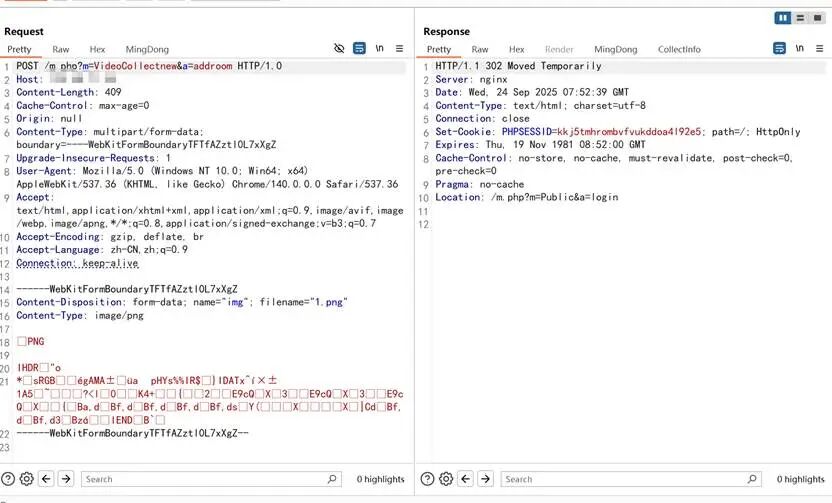Screen dimensions: 832x503
Task: Switch Response view to Raw tab
Action: [x=480, y=49]
